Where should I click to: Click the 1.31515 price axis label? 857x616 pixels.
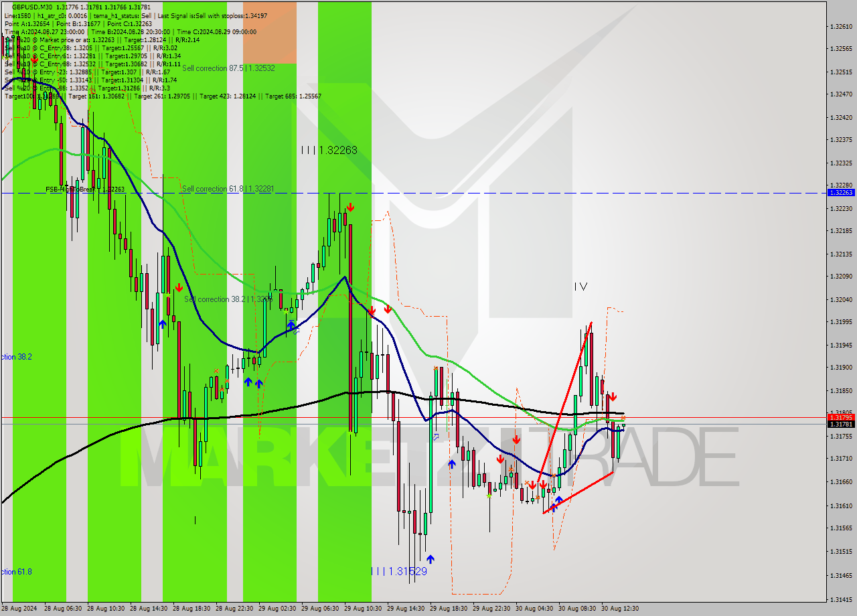pos(840,552)
